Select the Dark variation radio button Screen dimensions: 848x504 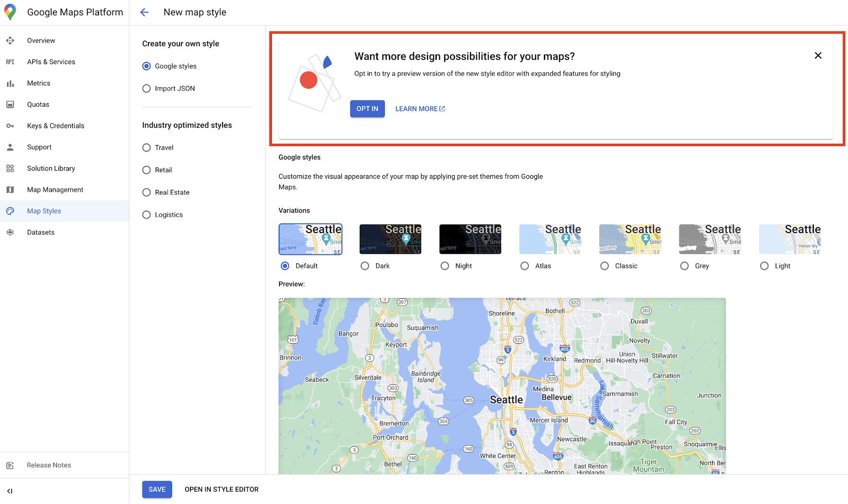365,266
